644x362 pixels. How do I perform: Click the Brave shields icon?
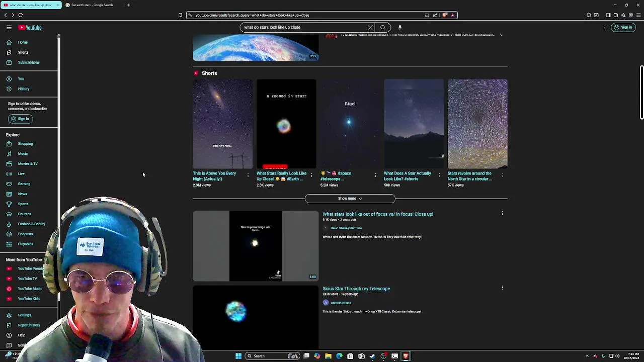pyautogui.click(x=445, y=15)
